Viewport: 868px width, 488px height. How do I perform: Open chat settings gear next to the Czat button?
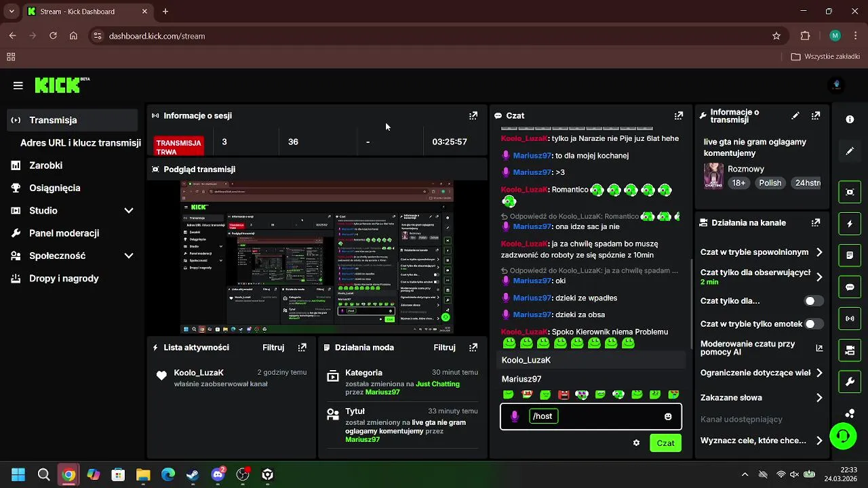[x=636, y=443]
